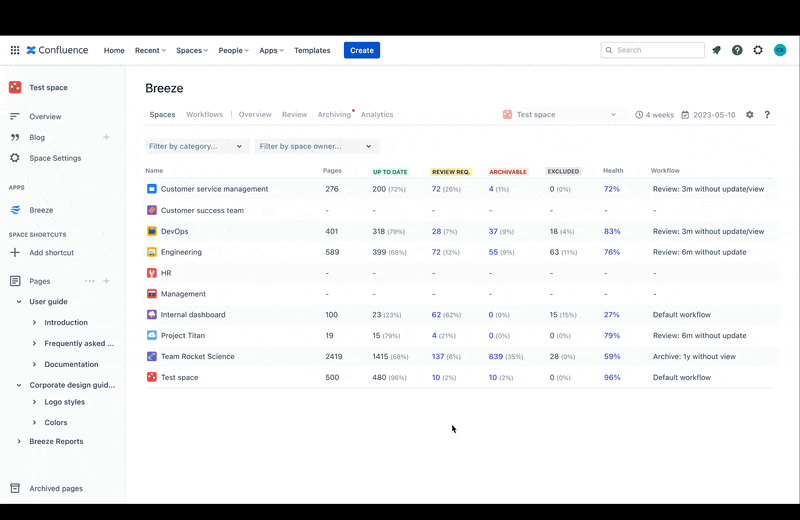Click the DevOps space icon
Viewport: 800px width, 520px height.
pyautogui.click(x=152, y=231)
